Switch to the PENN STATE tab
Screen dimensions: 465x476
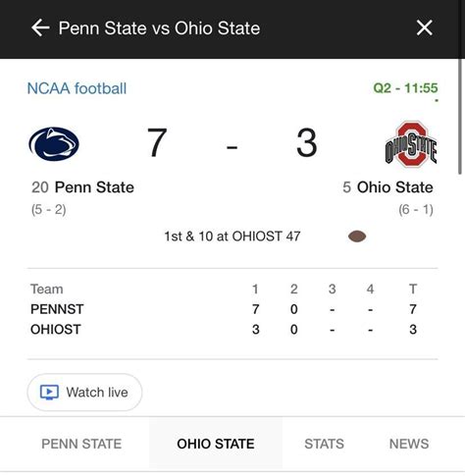pos(81,444)
